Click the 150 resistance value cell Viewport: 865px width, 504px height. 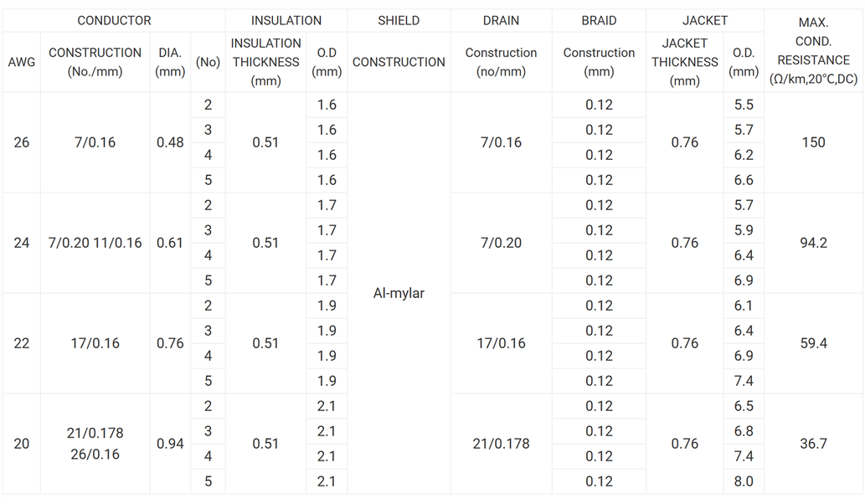(813, 142)
